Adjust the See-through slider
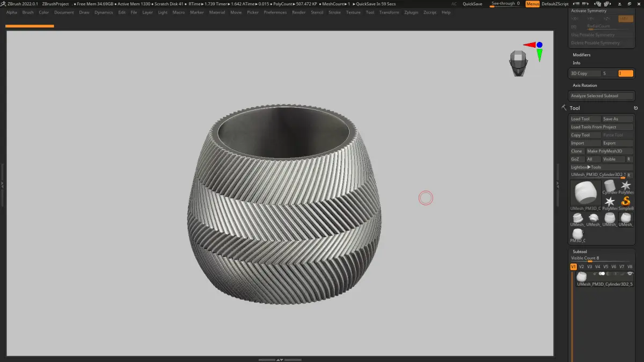This screenshot has width=644, height=362. click(x=506, y=4)
